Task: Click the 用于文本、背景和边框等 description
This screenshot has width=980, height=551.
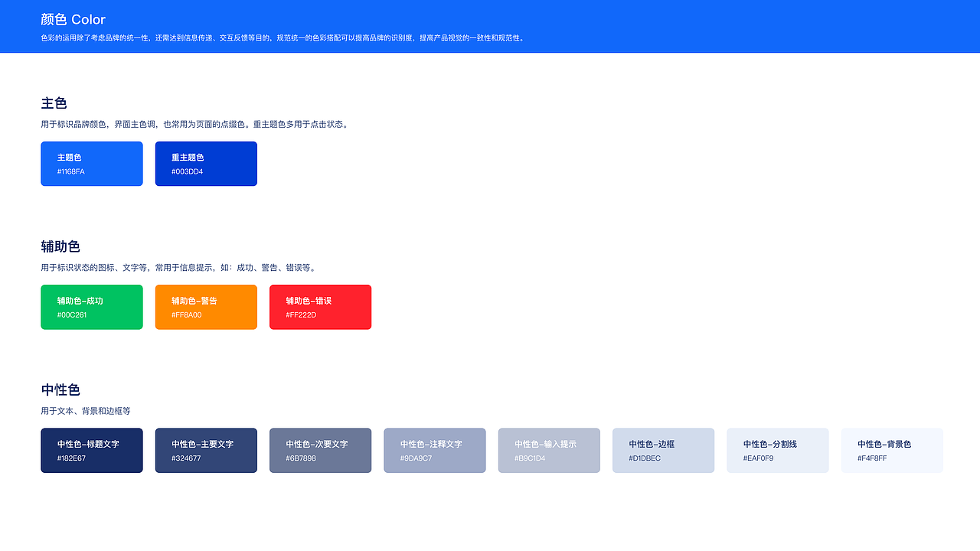Action: tap(86, 411)
